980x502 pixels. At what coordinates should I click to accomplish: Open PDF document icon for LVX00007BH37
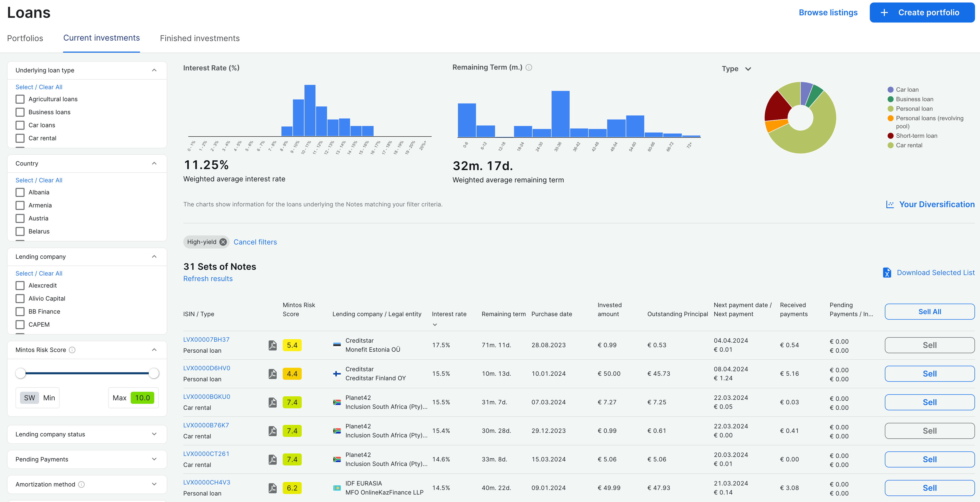[x=272, y=345]
